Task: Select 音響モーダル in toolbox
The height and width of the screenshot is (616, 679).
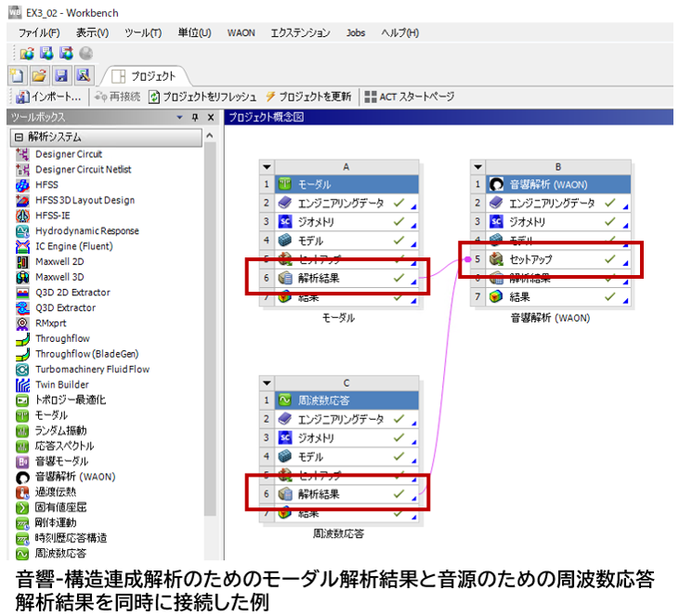Action: click(61, 462)
